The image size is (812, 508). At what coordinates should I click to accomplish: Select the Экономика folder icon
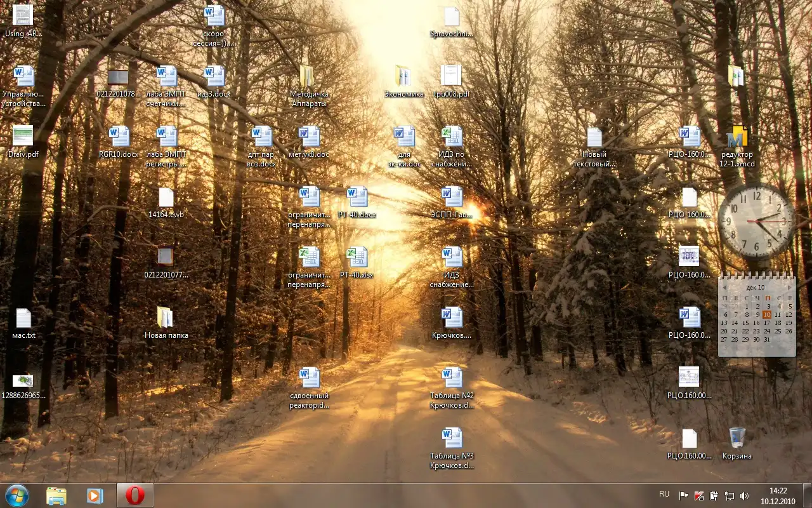coord(403,76)
